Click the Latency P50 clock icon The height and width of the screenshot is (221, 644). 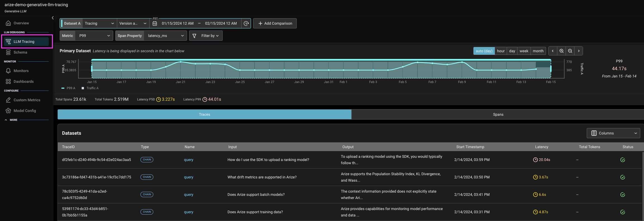point(158,99)
